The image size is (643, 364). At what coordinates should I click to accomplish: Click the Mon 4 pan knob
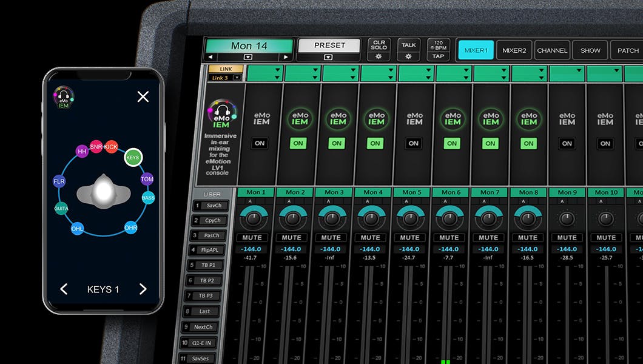click(371, 218)
